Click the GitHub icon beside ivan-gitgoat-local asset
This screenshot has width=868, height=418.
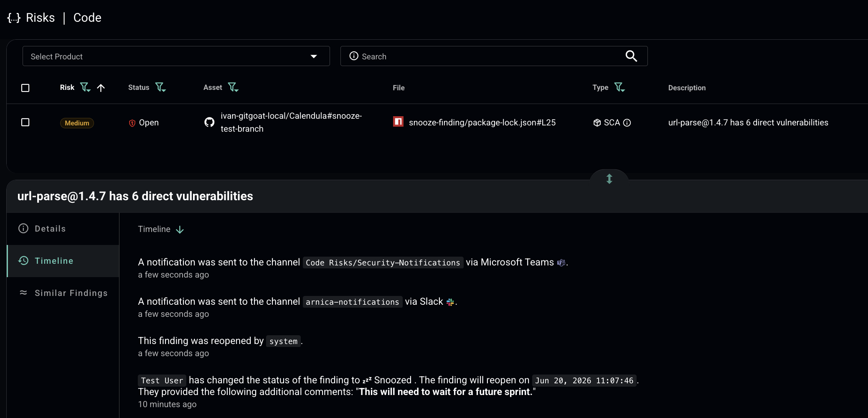pos(209,122)
